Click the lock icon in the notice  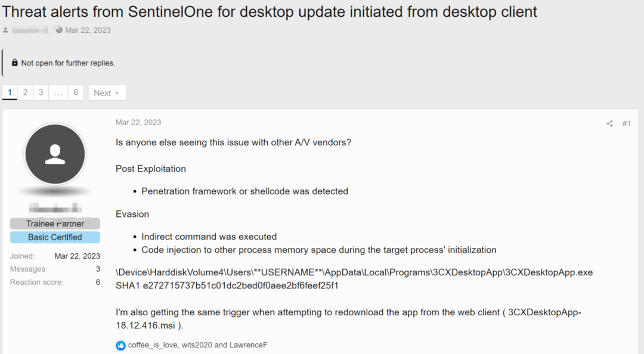point(15,63)
